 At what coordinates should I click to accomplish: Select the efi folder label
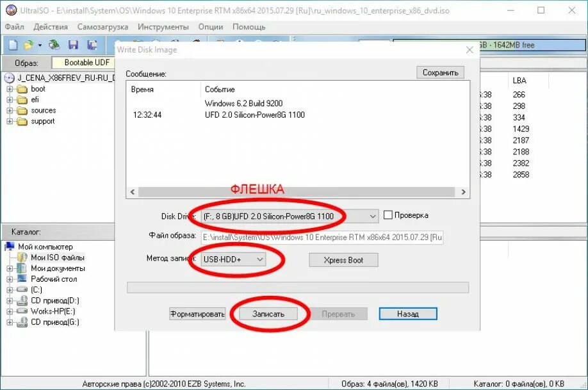pos(35,99)
